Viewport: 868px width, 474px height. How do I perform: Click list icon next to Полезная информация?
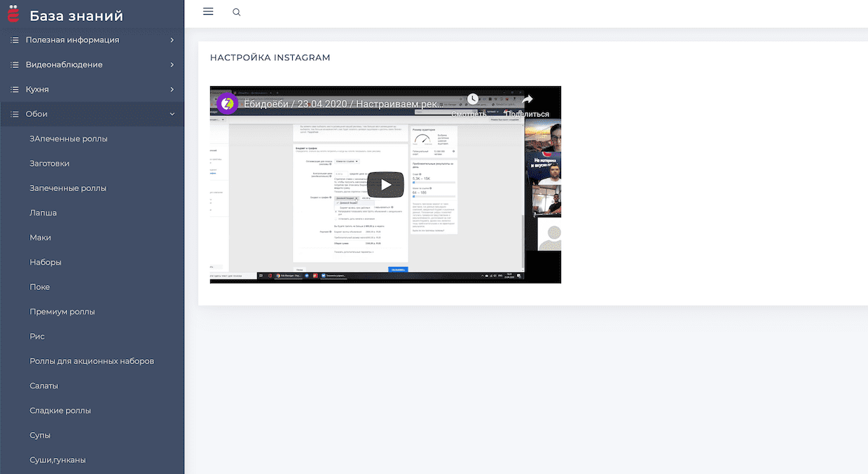pos(14,40)
